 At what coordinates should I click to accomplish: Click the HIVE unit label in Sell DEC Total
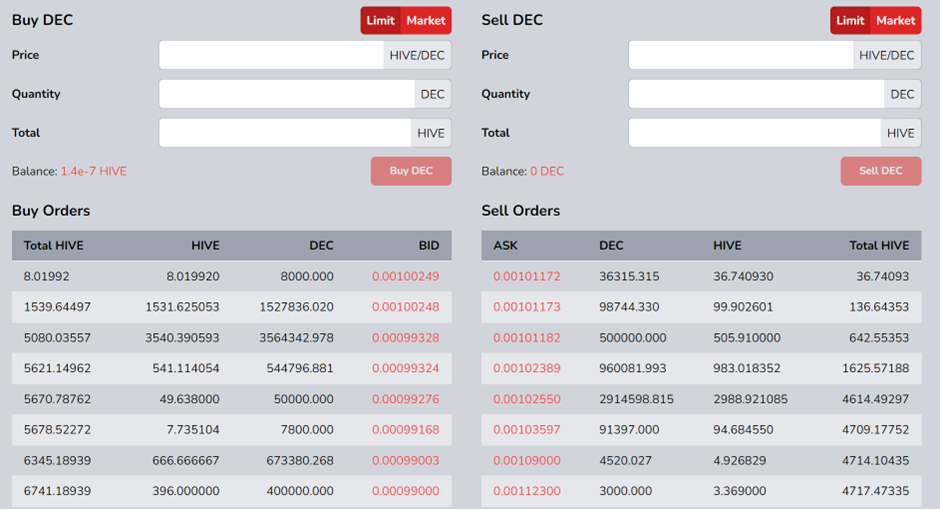(x=900, y=132)
